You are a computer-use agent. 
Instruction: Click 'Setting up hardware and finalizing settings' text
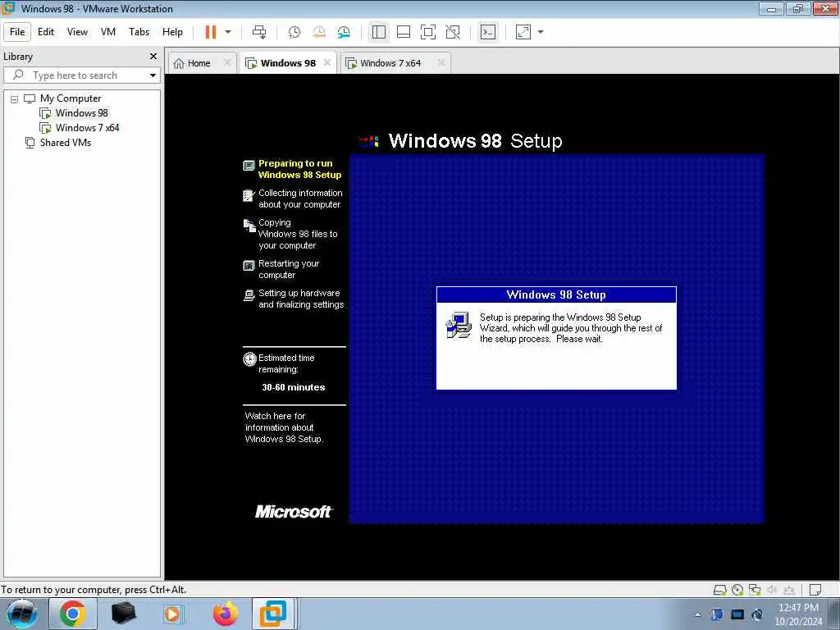[301, 299]
